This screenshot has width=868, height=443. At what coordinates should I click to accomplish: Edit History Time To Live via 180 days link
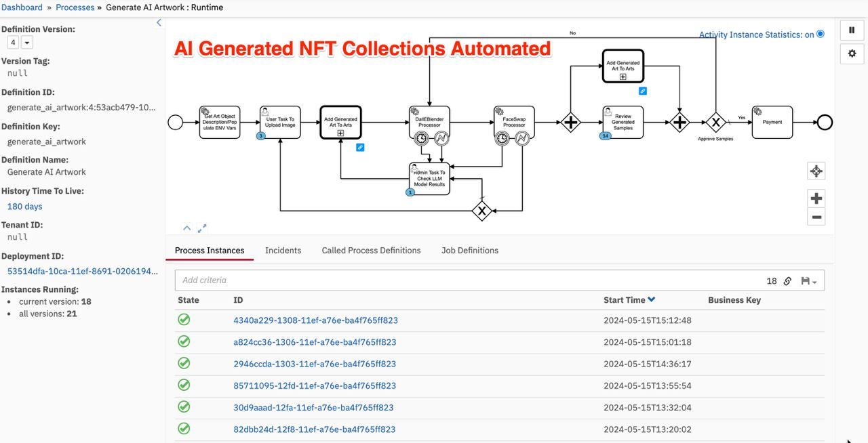25,206
